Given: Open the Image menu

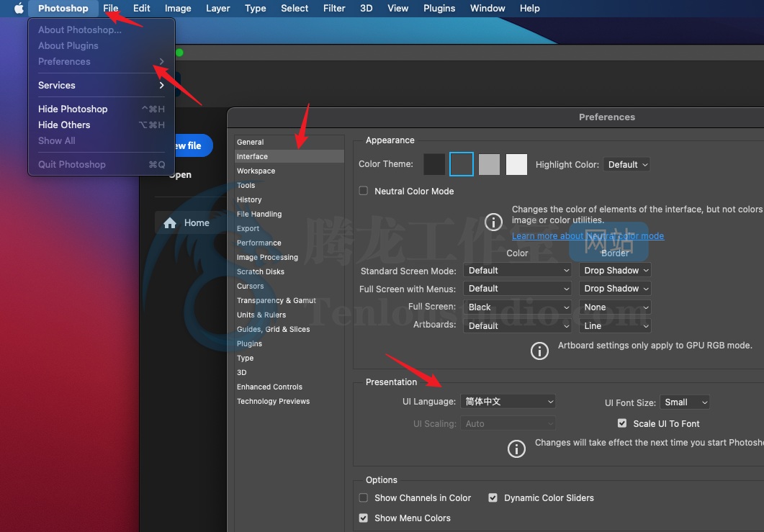Looking at the screenshot, I should pos(178,9).
